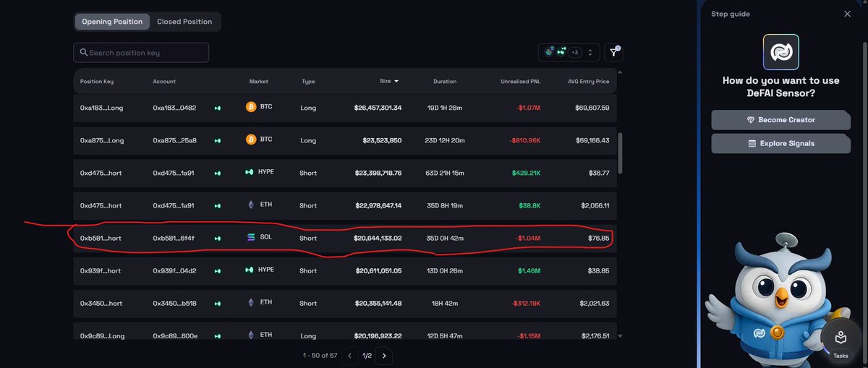The image size is (868, 368).
Task: Click the entry price $69,607.59
Action: pos(592,108)
